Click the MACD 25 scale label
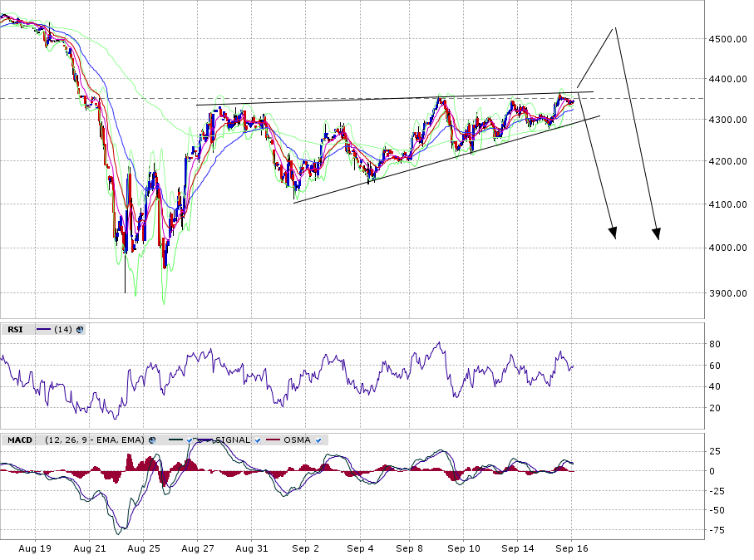 point(715,451)
